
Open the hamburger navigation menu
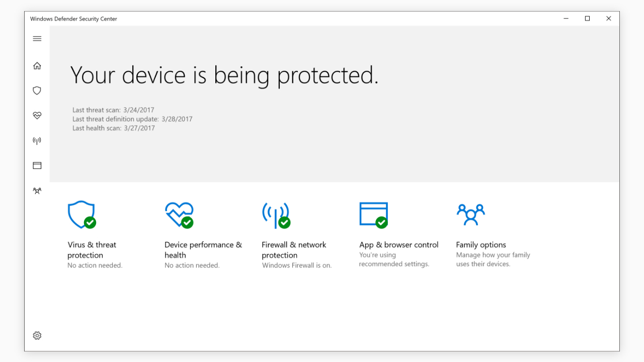pos(37,39)
